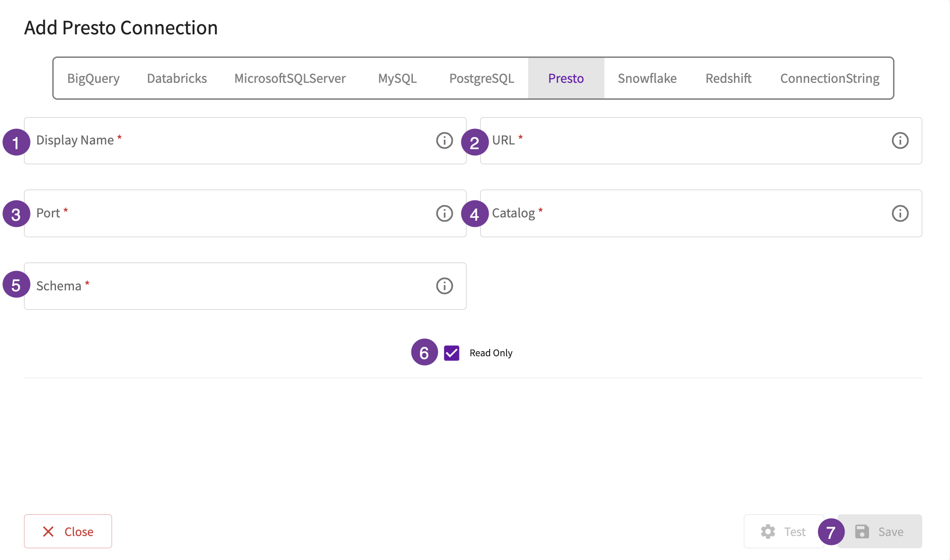Click the gear icon on Test button
The image size is (950, 560).
click(768, 531)
